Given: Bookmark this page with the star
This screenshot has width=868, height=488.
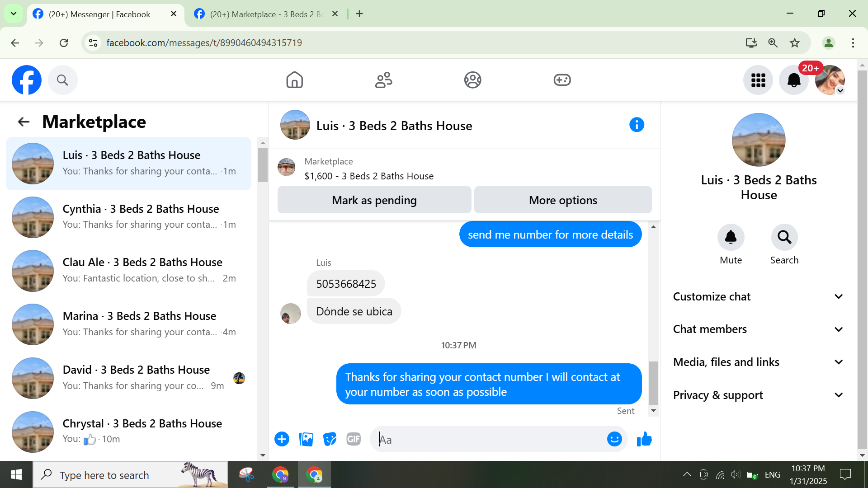Looking at the screenshot, I should 795,43.
